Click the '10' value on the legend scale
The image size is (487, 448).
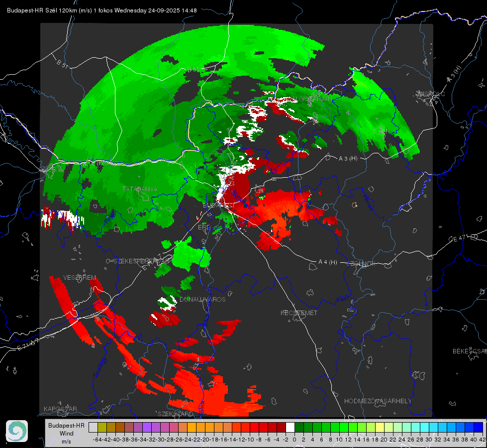point(339,440)
